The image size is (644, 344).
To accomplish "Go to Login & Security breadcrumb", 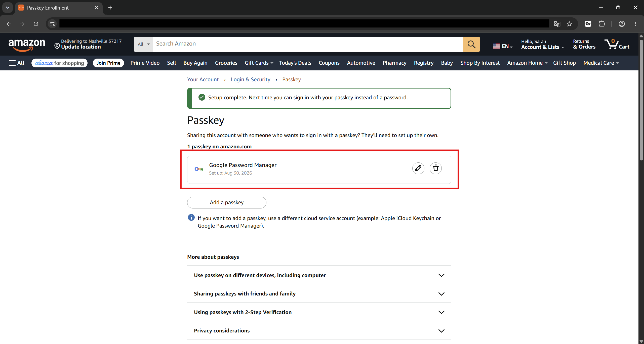I will click(250, 79).
